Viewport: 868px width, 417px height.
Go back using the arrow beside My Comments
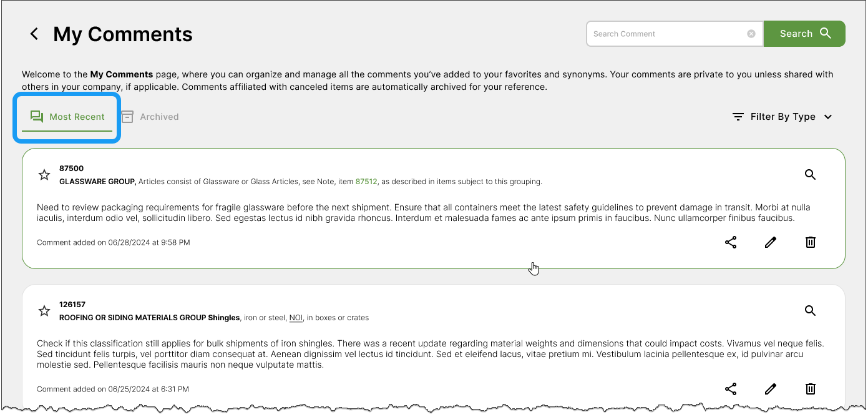[34, 34]
